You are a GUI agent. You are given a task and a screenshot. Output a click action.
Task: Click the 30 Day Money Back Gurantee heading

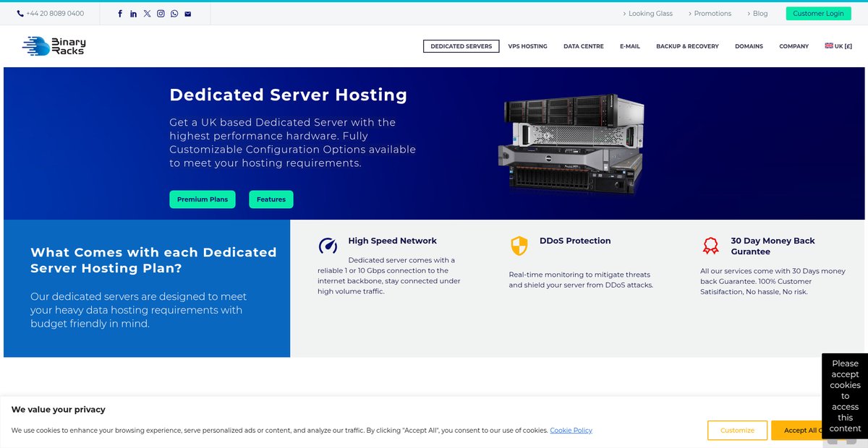pyautogui.click(x=773, y=246)
